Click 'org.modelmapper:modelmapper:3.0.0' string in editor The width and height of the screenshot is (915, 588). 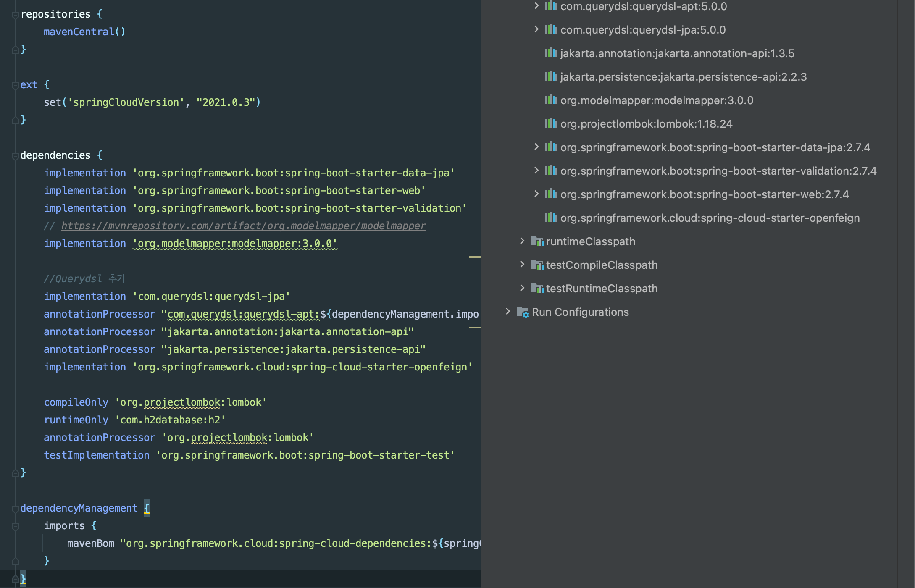234,244
